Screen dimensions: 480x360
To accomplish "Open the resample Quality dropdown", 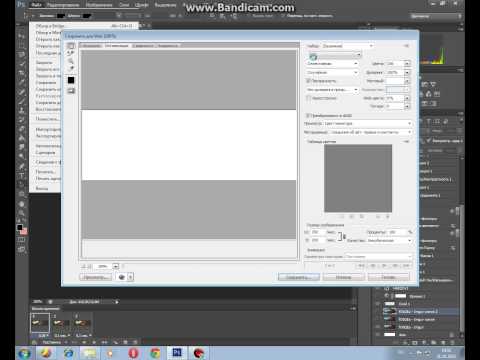I will [x=390, y=240].
